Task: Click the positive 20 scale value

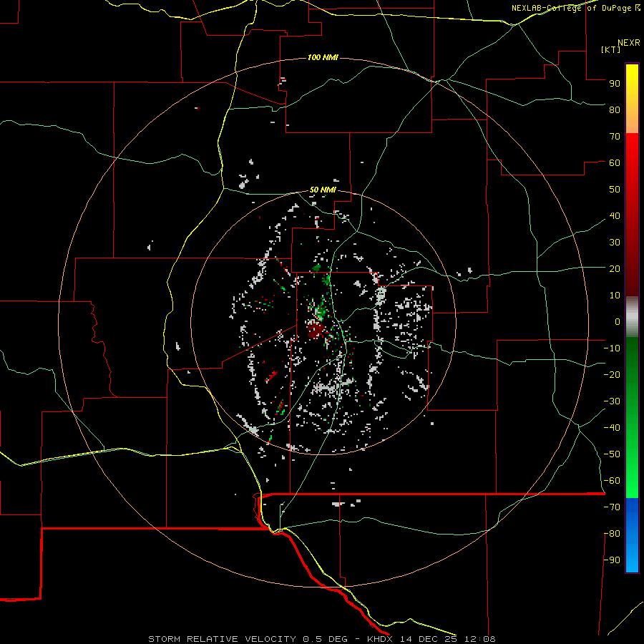Action: tap(615, 268)
